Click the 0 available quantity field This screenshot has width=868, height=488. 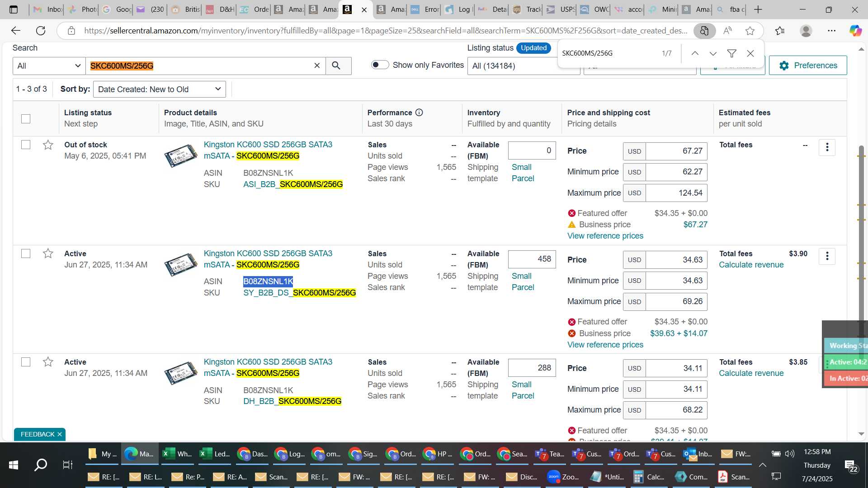pos(532,150)
